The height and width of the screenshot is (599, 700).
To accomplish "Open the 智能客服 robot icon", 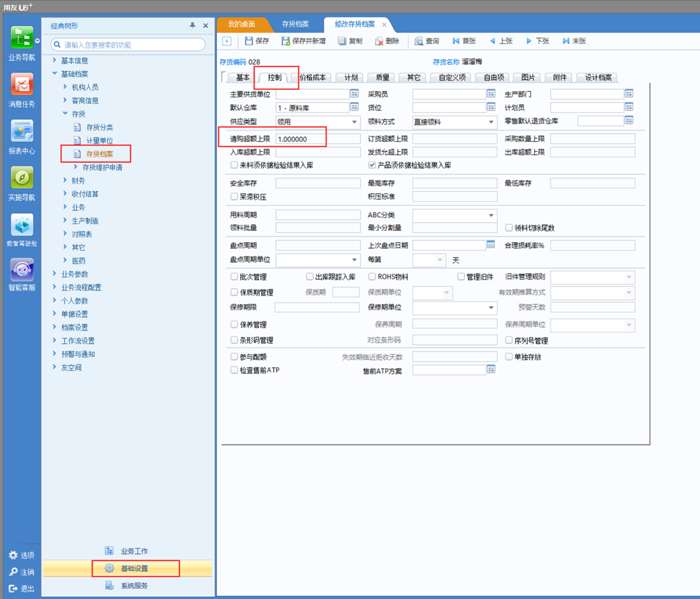I will point(22,270).
